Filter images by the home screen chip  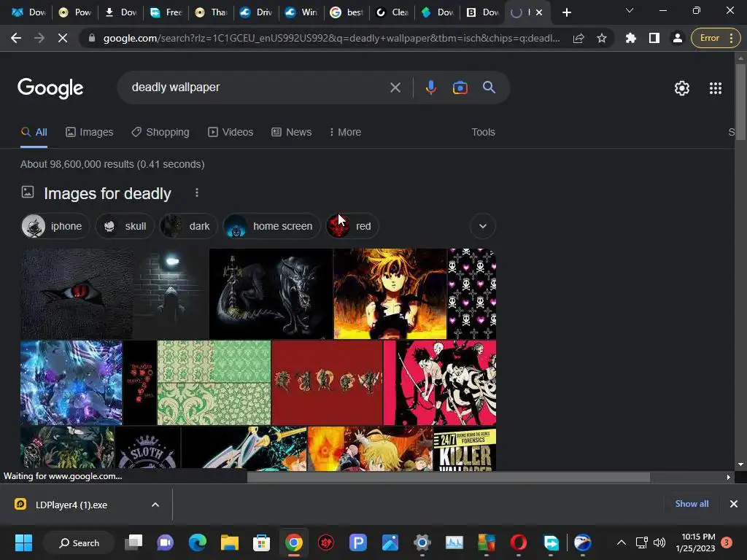[x=271, y=226]
